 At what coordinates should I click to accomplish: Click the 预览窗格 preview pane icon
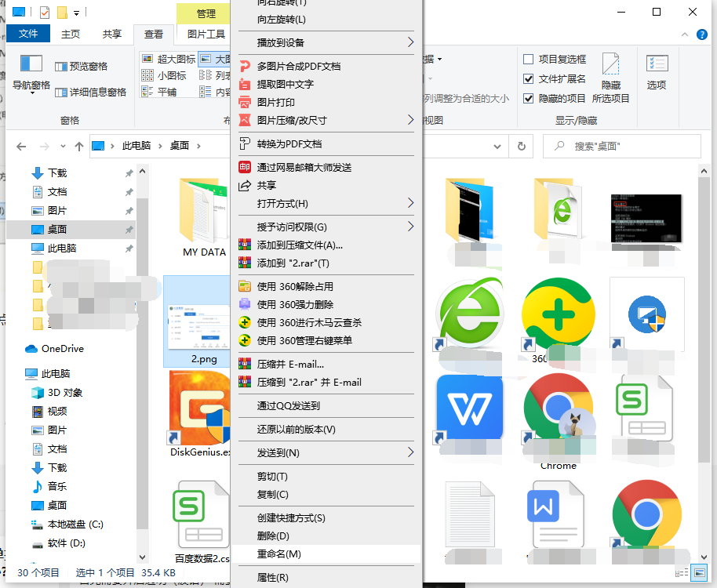tap(82, 67)
